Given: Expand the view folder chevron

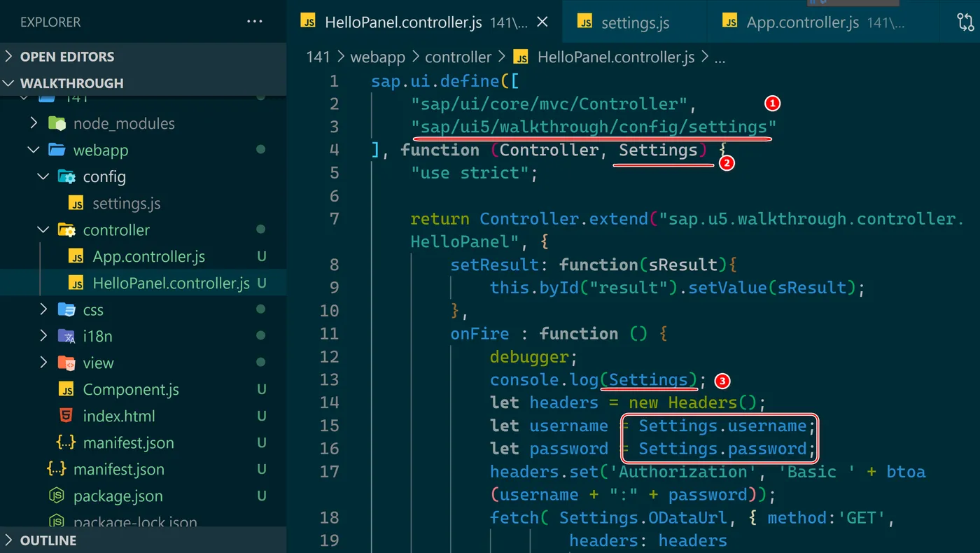Looking at the screenshot, I should 43,363.
